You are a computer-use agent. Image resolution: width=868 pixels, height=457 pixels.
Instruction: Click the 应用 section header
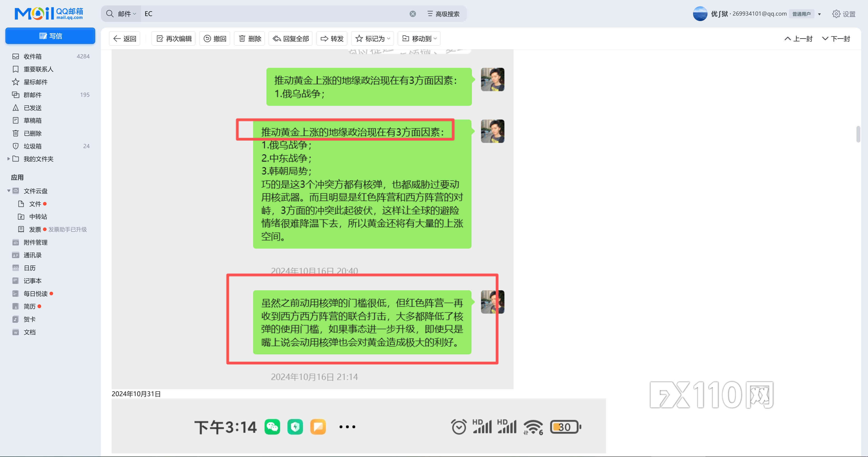point(17,177)
